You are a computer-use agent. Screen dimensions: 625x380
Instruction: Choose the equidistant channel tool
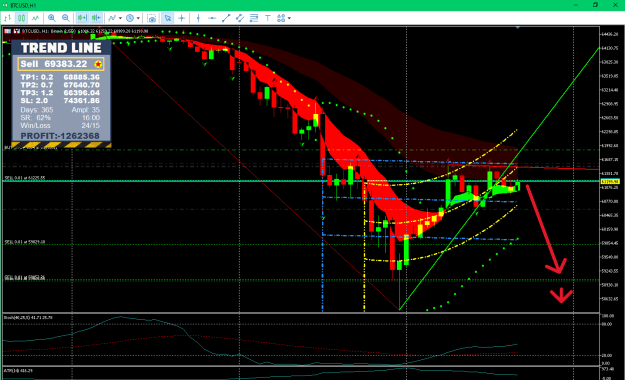point(240,18)
